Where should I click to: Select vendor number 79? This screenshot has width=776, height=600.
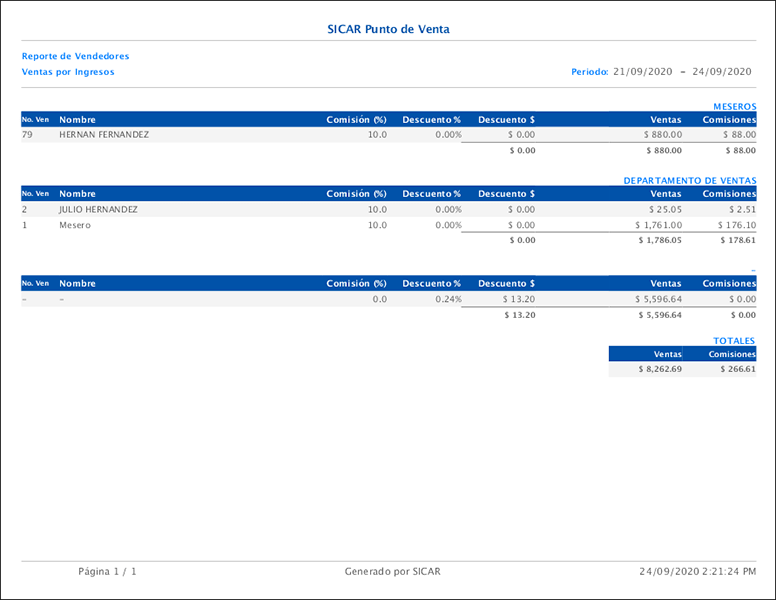coord(27,135)
